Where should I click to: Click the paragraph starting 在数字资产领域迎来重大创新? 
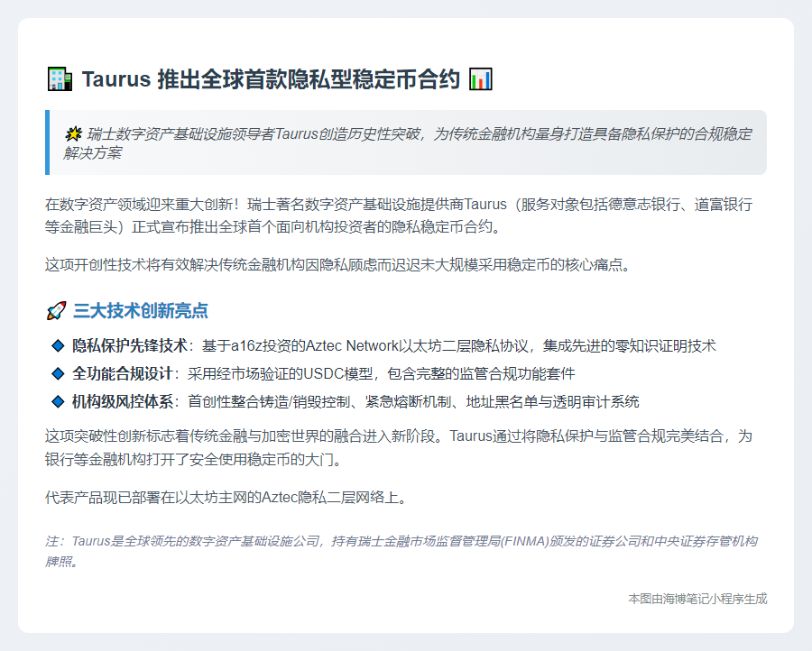tap(399, 215)
